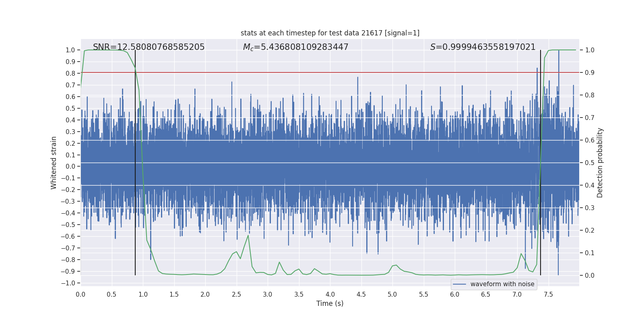The image size is (644, 322).
Task: Click the 'Whitened strain' y-axis label
Action: click(54, 163)
